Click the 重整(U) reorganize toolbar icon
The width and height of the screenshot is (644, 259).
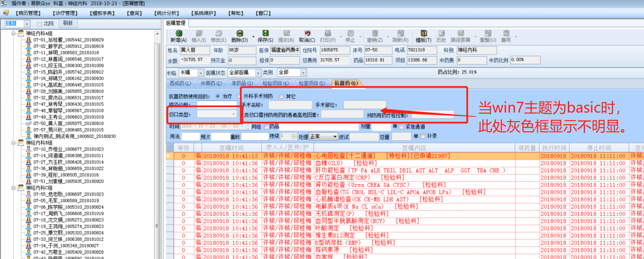tap(488, 34)
